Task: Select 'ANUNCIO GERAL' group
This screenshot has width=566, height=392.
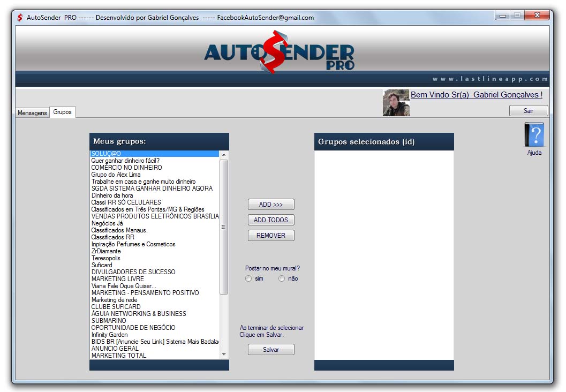Action: click(x=155, y=349)
